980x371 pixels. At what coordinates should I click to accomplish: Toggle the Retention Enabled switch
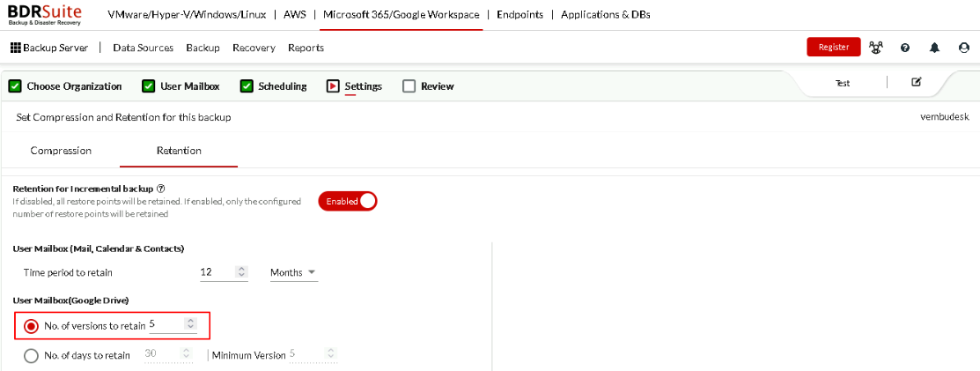pyautogui.click(x=348, y=202)
